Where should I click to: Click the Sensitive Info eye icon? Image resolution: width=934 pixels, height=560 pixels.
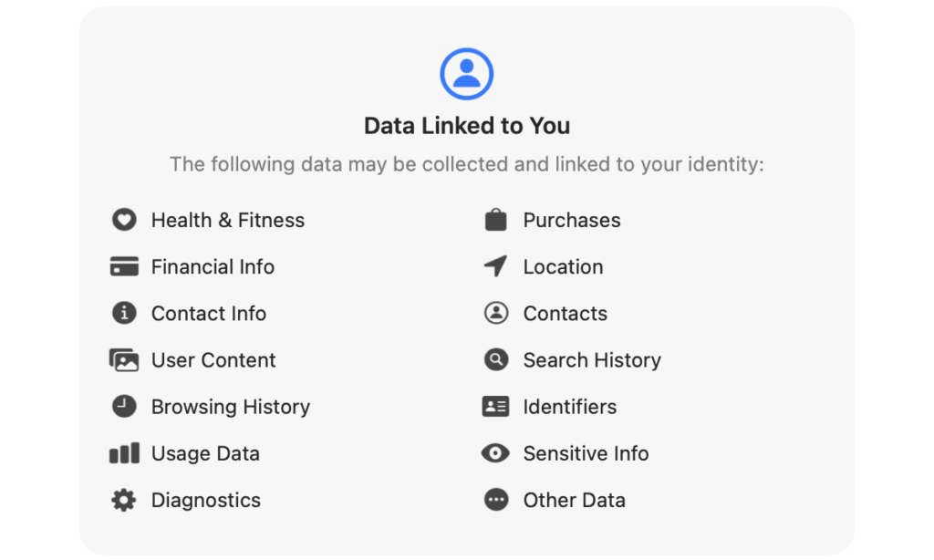click(496, 453)
